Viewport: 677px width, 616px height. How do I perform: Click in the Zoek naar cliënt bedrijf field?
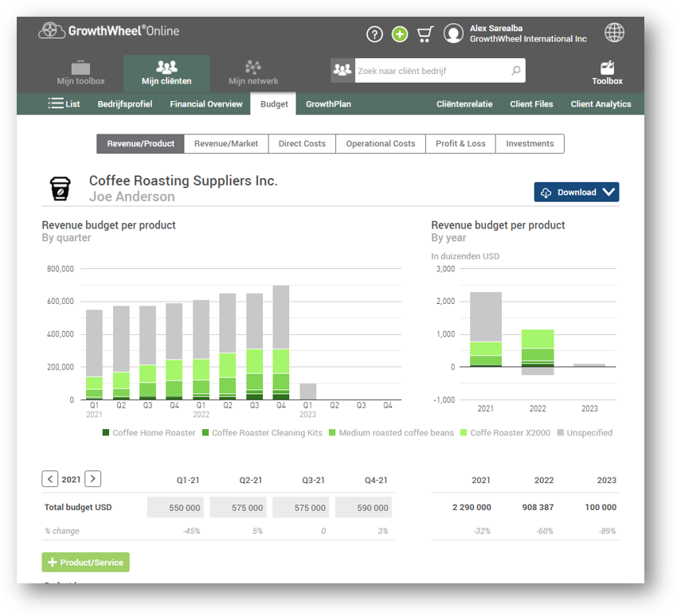click(x=432, y=70)
